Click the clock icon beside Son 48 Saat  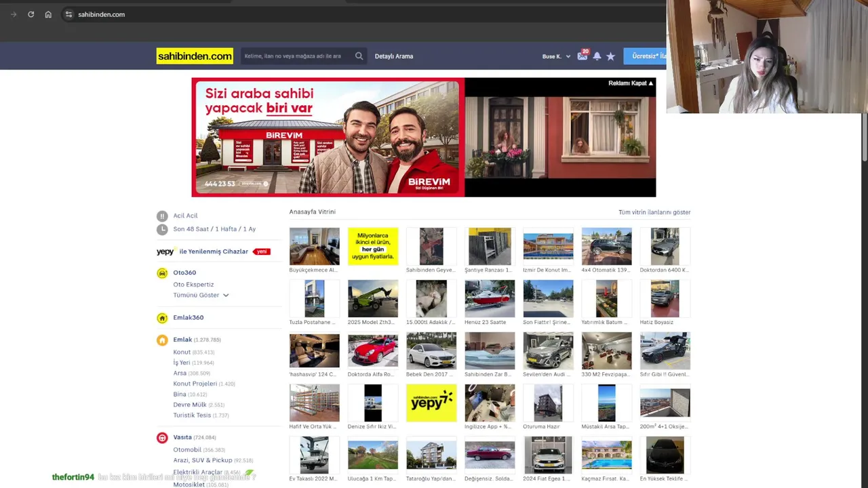(x=162, y=230)
